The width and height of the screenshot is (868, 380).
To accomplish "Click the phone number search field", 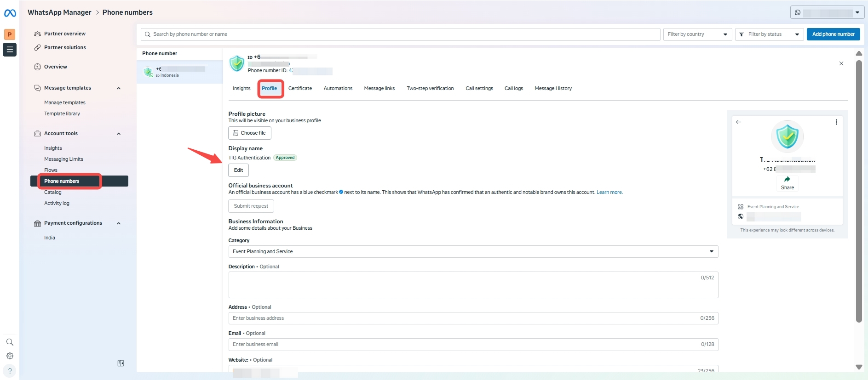I will [400, 34].
